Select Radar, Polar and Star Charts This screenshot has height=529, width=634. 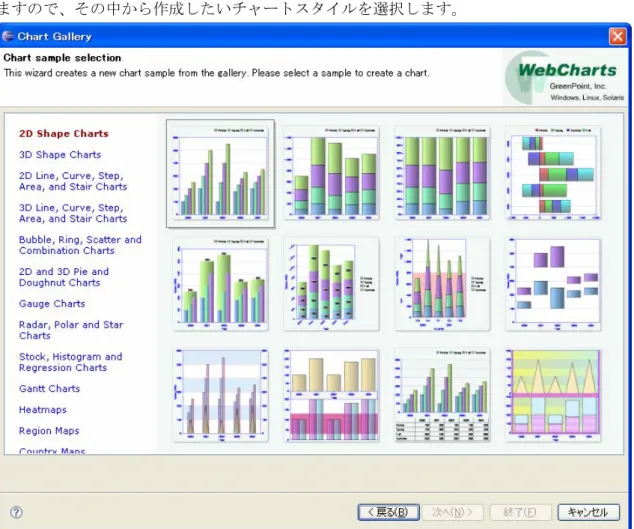click(71, 330)
